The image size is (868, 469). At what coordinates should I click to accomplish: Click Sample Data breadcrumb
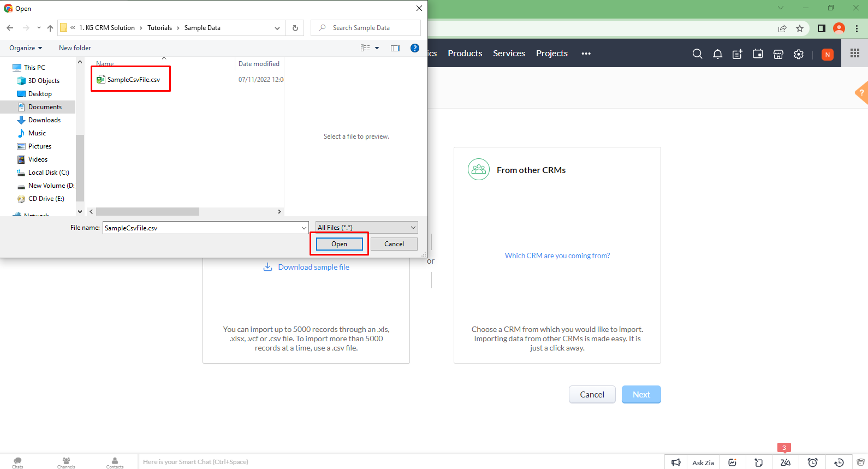tap(203, 28)
